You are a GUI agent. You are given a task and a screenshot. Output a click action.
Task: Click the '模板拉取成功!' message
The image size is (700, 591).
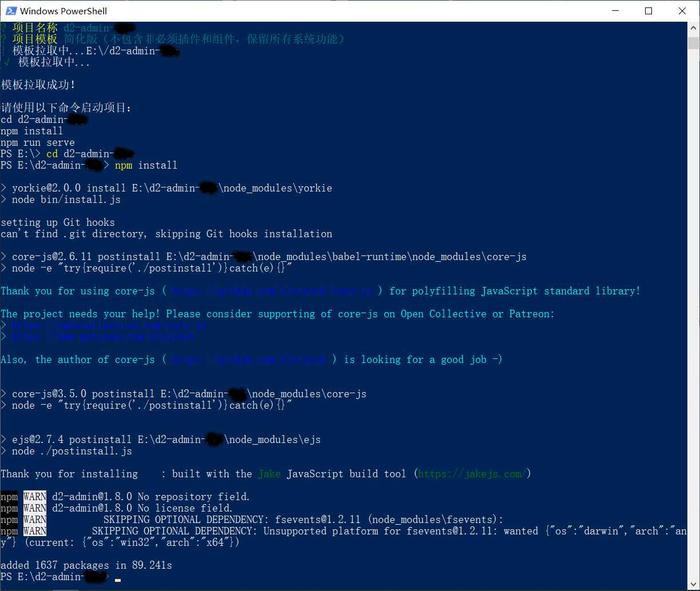[x=38, y=85]
